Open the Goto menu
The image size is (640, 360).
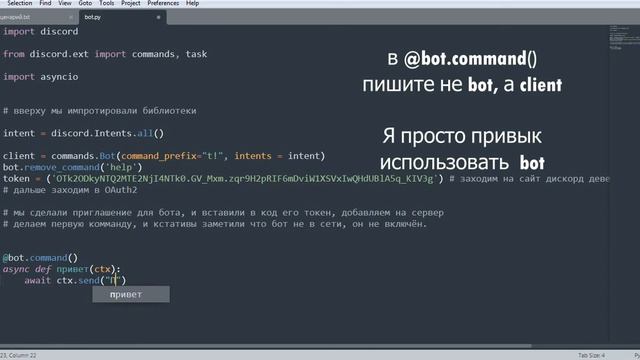85,3
